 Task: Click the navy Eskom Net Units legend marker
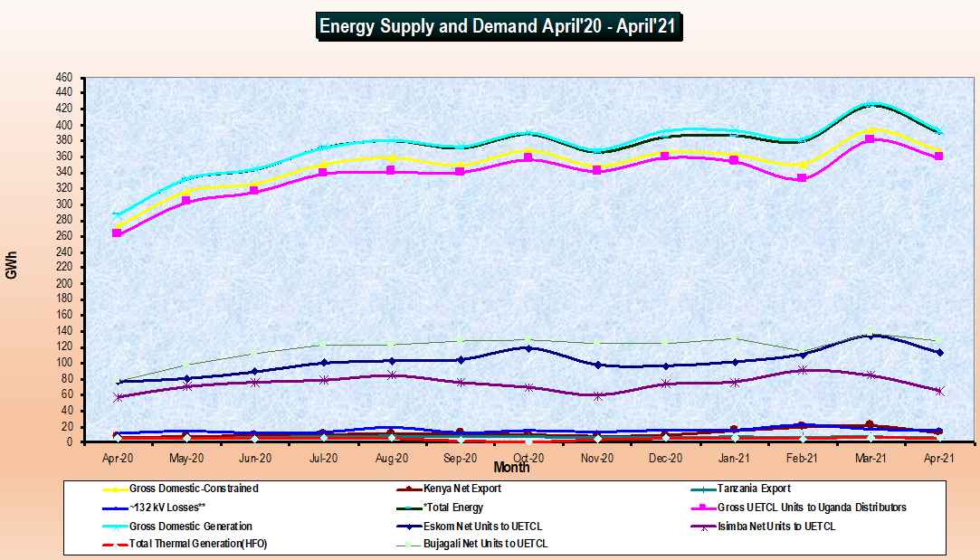click(x=410, y=527)
